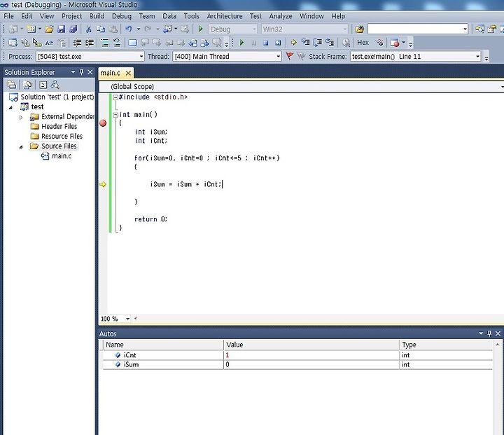Image resolution: width=504 pixels, height=435 pixels.
Task: Open Show All Files icon in Solution Explorer toolbar
Action: click(x=27, y=85)
